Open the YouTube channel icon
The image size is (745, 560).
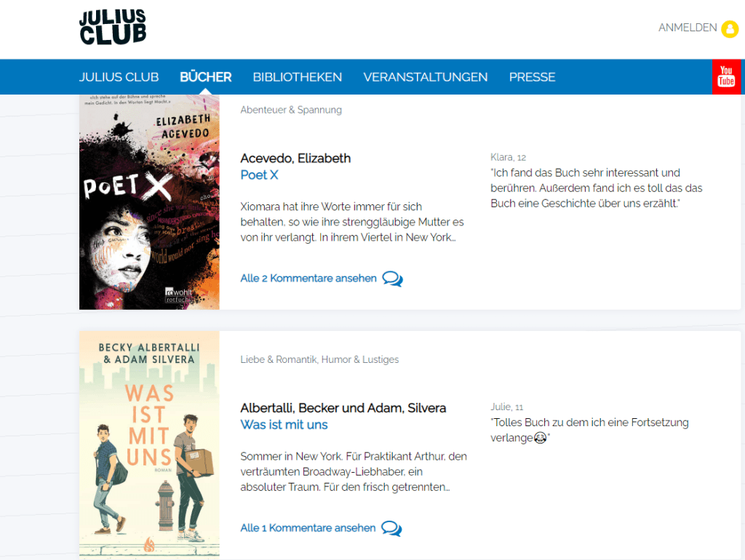726,77
